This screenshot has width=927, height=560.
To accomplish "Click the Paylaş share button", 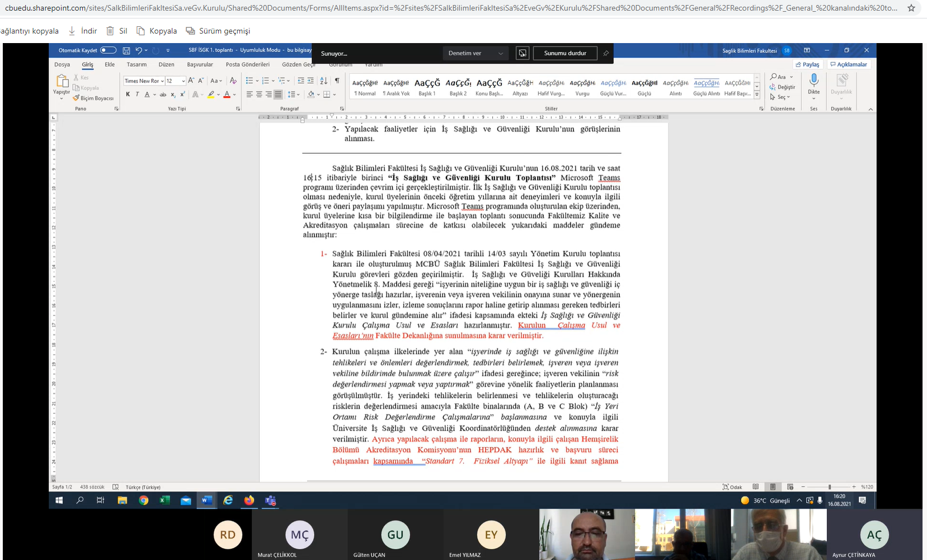I will coord(807,64).
